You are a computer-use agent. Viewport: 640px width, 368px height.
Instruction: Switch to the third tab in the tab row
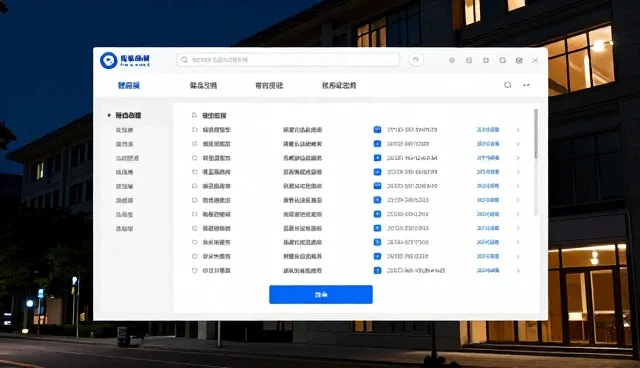(269, 85)
